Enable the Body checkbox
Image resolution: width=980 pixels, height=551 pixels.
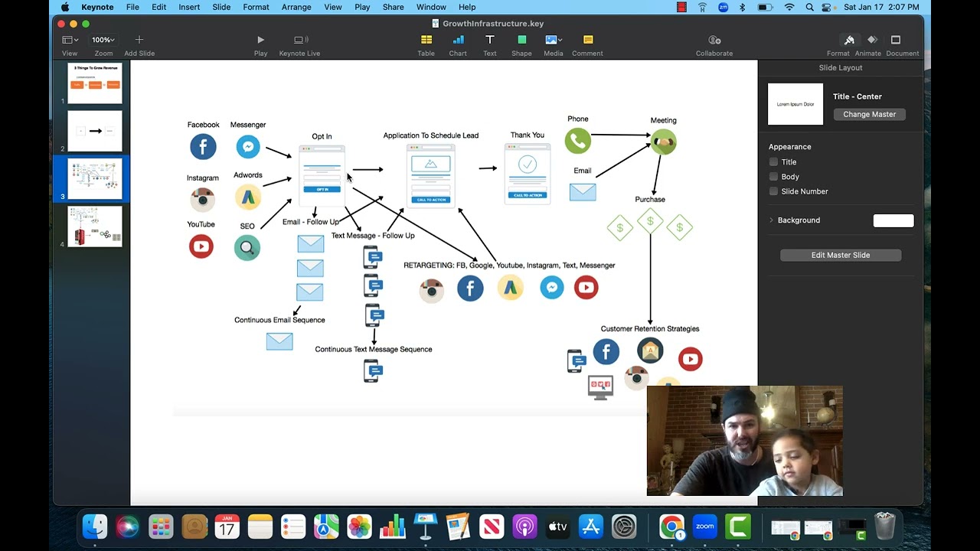point(773,177)
